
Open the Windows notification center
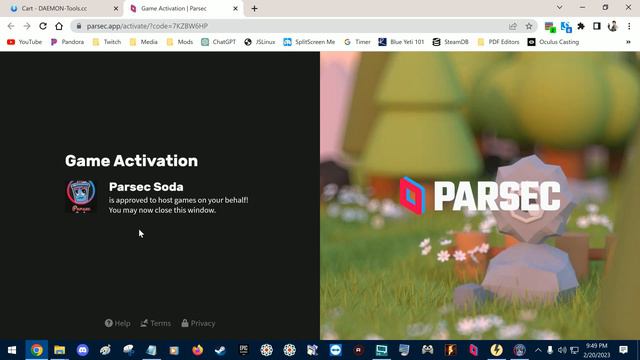pos(623,350)
